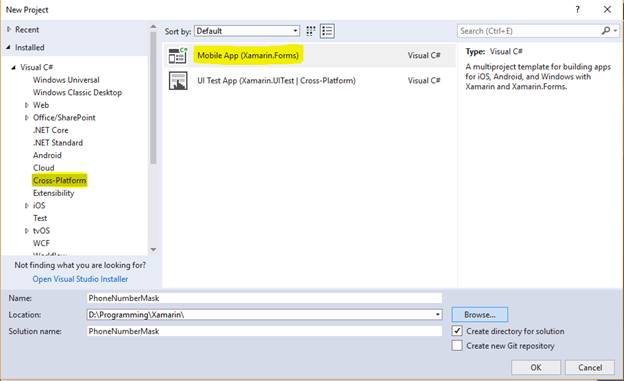Viewport: 624px width, 381px height.
Task: Select WCF category
Action: tap(41, 243)
